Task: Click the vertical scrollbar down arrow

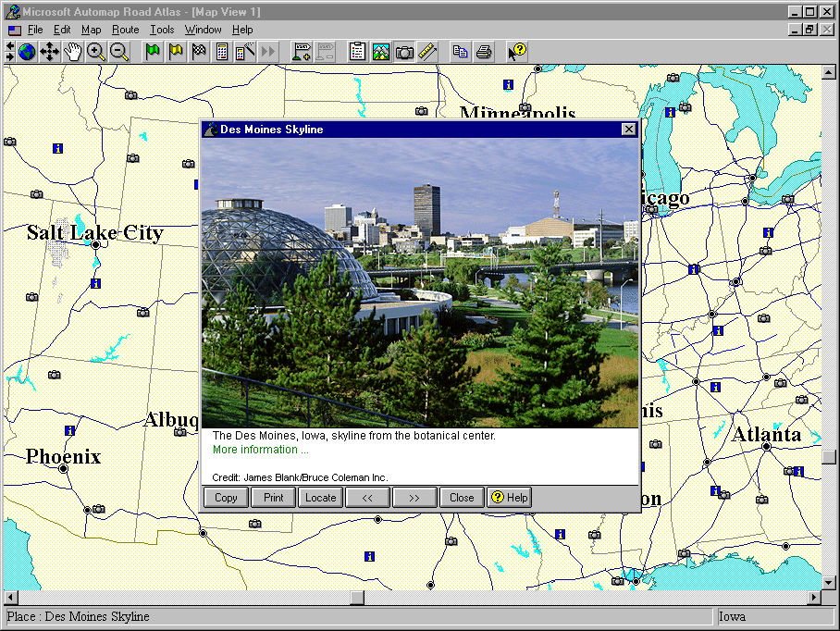Action: [828, 583]
